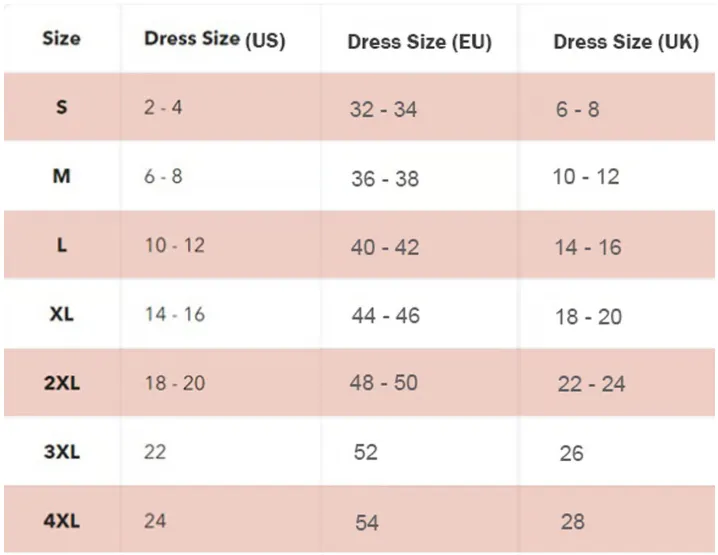Click EU size value 54

point(367,522)
